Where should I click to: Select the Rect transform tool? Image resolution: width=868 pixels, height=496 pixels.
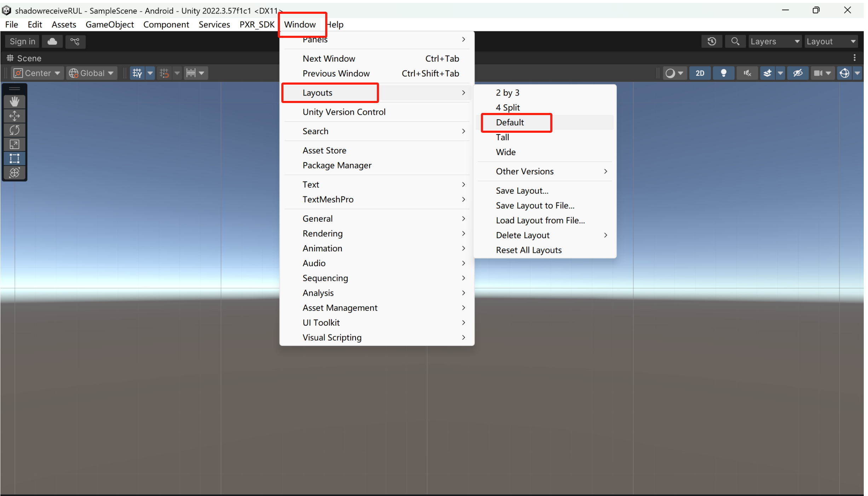click(14, 159)
